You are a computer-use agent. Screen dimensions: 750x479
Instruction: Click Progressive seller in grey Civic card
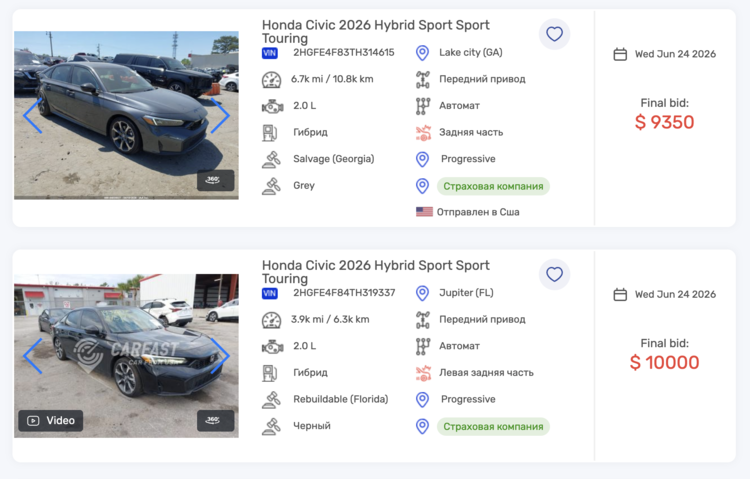468,159
